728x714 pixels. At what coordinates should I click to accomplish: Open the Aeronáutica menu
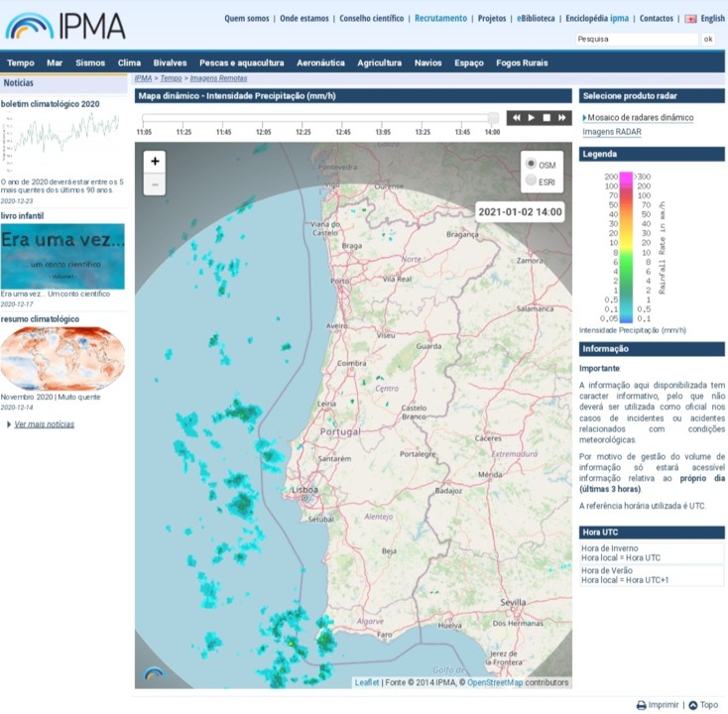[320, 62]
